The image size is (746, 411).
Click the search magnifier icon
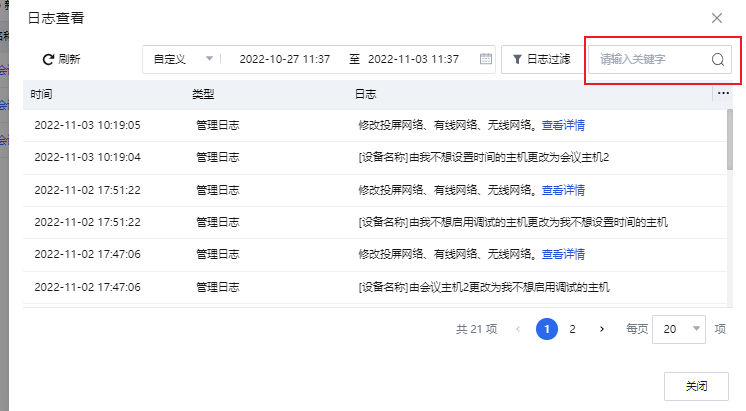(x=717, y=60)
